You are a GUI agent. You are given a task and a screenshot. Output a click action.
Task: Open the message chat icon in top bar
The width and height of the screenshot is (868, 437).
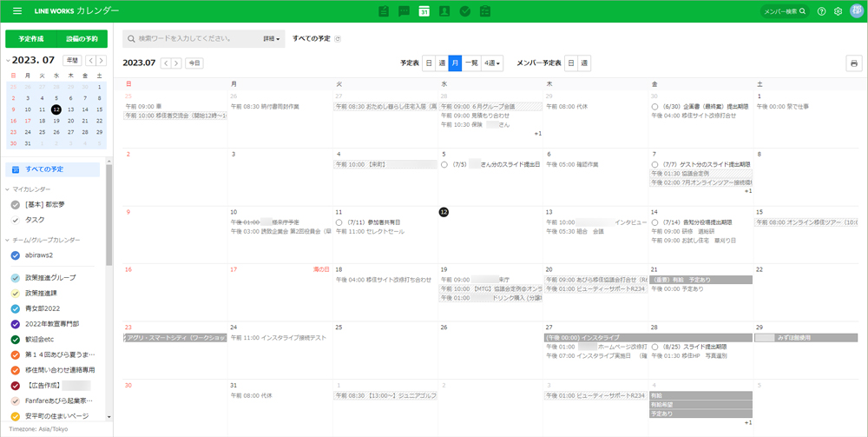pyautogui.click(x=404, y=11)
